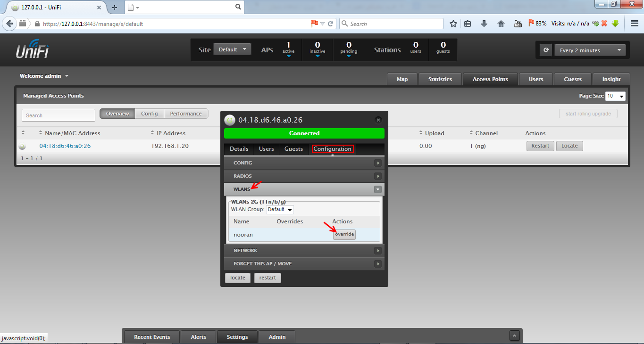Go back with the browser back arrow

pos(9,24)
